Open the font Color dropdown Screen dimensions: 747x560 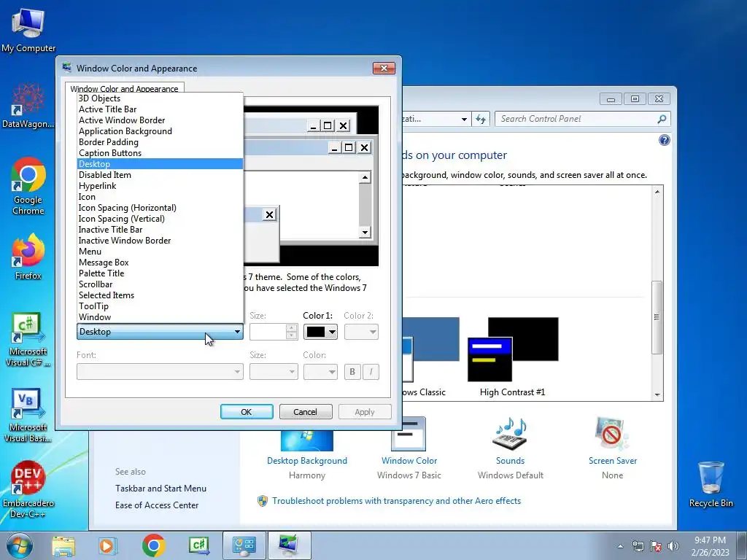pyautogui.click(x=320, y=371)
